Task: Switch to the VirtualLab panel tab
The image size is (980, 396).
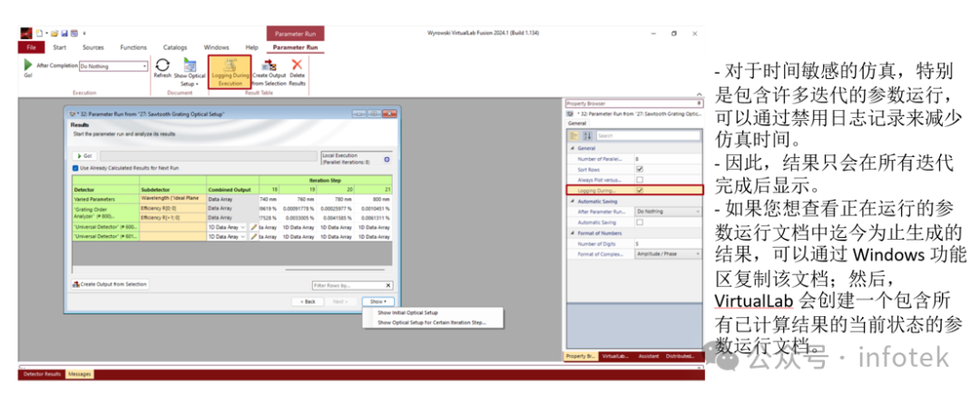Action: (x=615, y=356)
